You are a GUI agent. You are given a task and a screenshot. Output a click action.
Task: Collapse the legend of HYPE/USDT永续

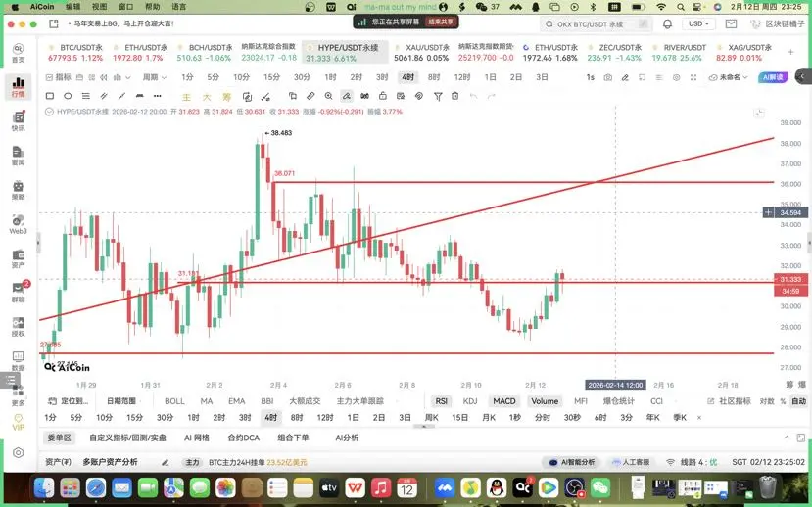(x=49, y=112)
